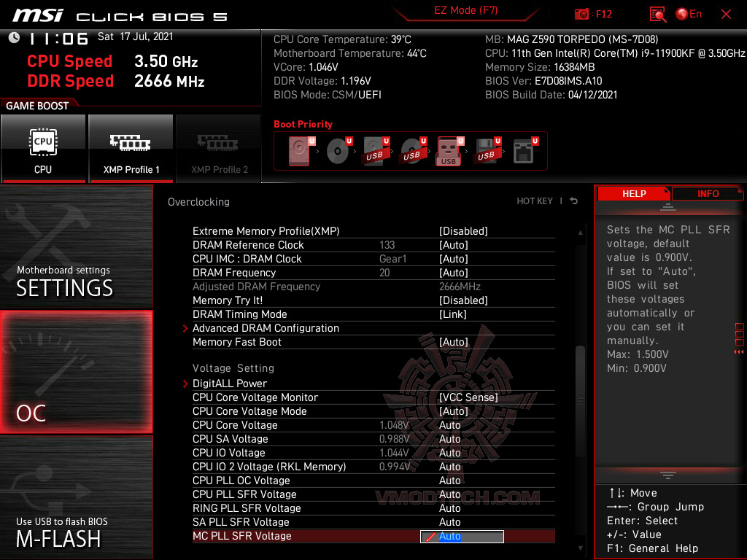
Task: Open the search magnifier icon in title bar
Action: 657,13
